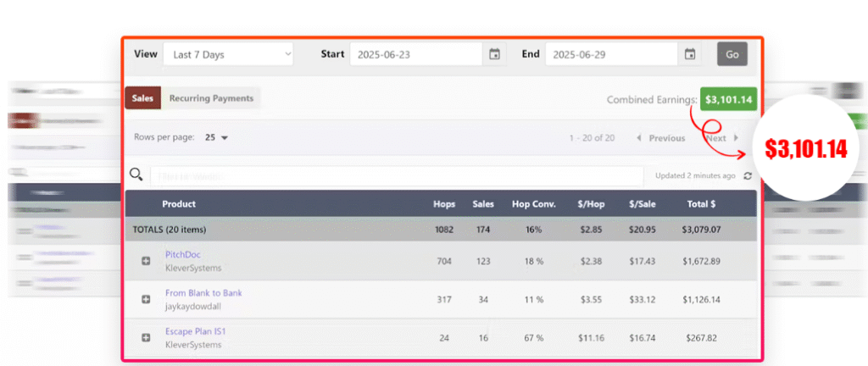
Task: Go to Previous page of results
Action: (x=660, y=138)
